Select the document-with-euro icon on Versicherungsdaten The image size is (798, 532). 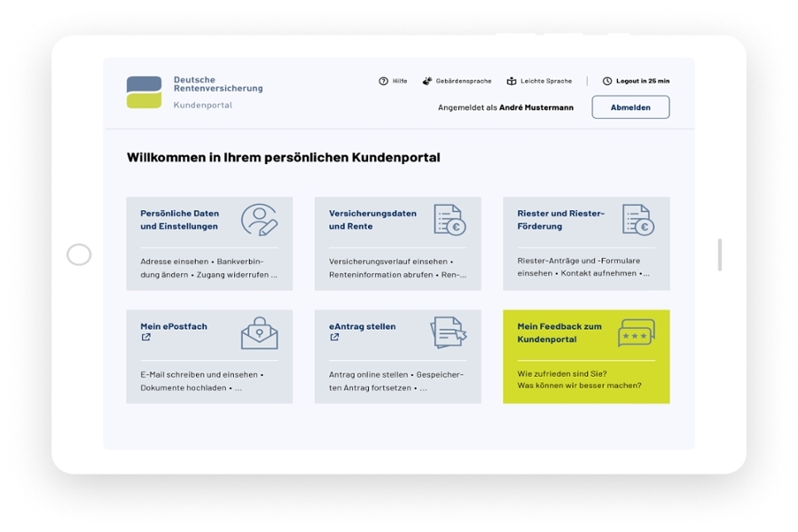point(448,219)
